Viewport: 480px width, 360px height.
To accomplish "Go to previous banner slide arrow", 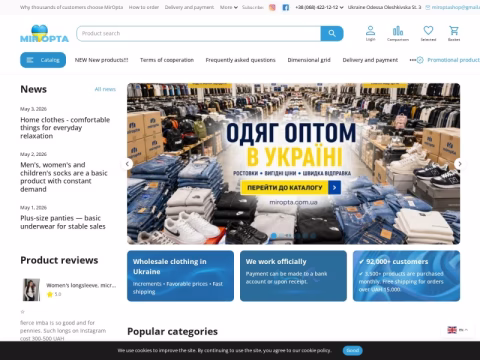I will [127, 164].
